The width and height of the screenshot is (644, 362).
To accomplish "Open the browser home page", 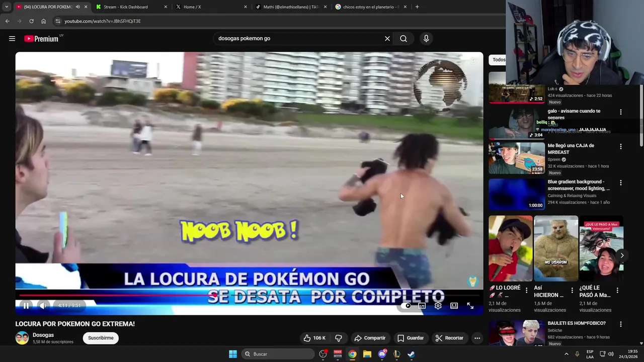I will coord(43,21).
